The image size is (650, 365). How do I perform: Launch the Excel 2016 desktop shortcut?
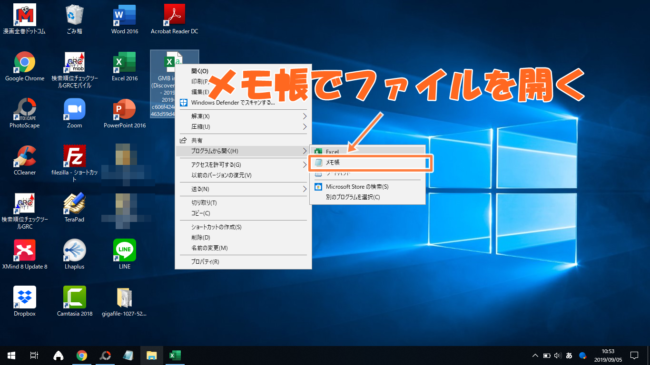pos(124,66)
